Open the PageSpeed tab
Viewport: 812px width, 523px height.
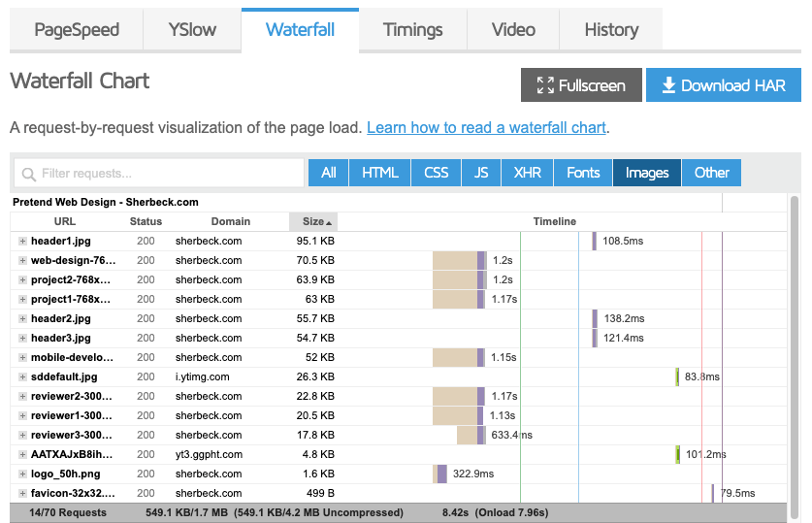(x=77, y=29)
